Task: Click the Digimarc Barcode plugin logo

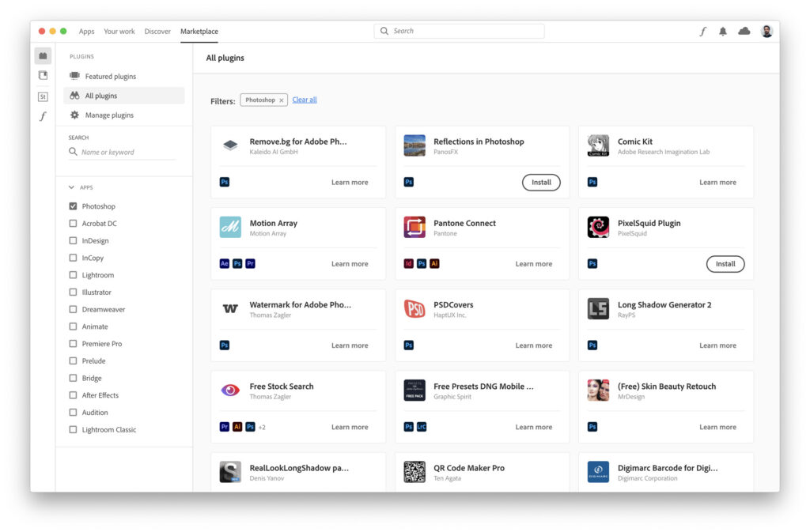Action: [598, 472]
